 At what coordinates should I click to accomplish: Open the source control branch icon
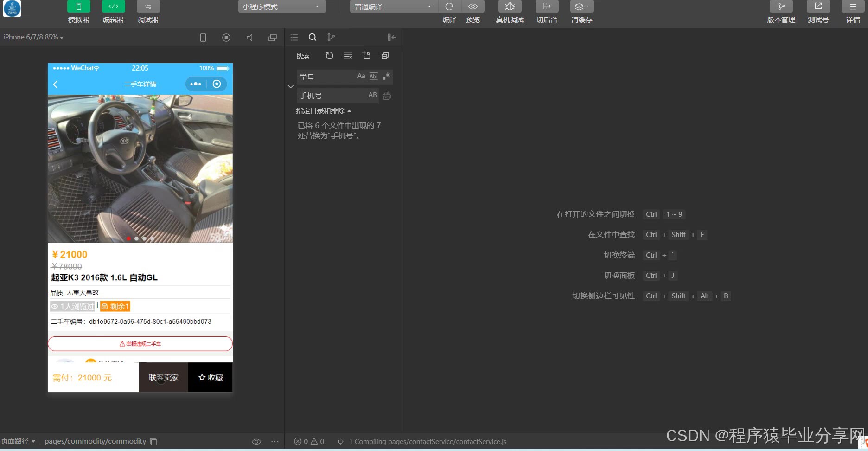click(x=331, y=37)
